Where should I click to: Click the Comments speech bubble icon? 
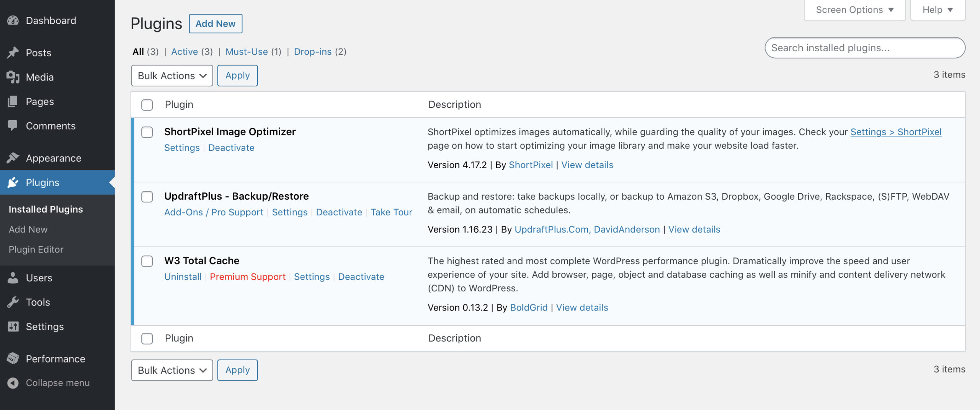(x=13, y=126)
